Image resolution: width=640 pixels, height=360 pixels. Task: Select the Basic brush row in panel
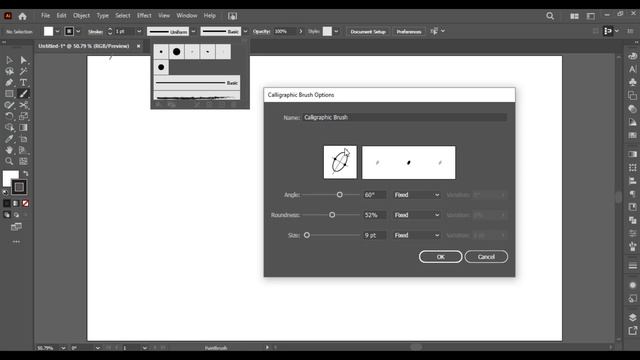197,83
